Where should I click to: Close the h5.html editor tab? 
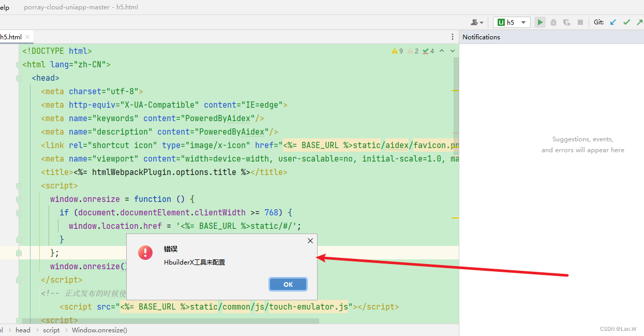pyautogui.click(x=26, y=37)
